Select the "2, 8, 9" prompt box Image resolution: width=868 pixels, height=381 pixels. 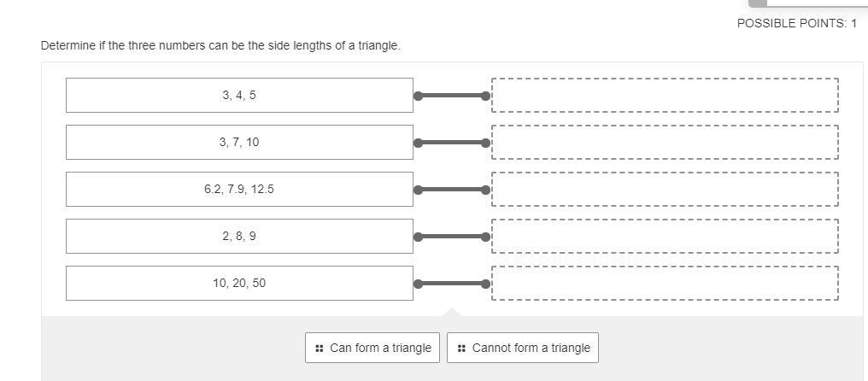239,237
